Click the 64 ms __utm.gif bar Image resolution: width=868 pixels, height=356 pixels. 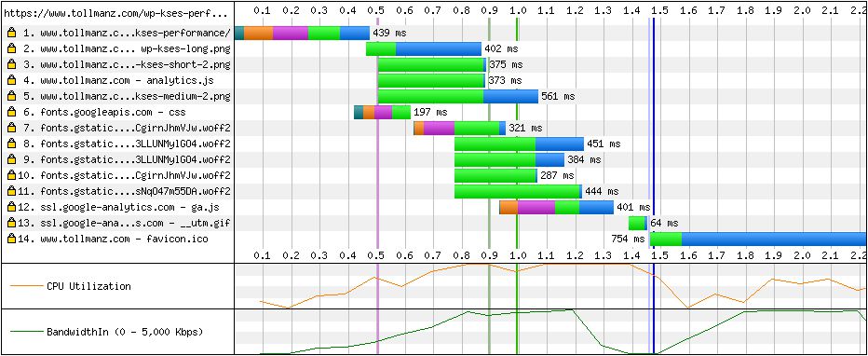point(638,223)
